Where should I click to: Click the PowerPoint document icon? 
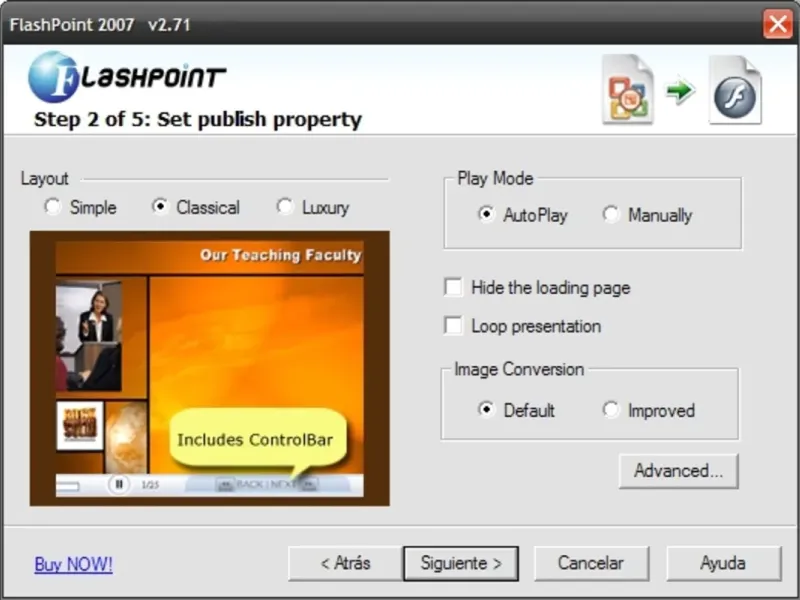click(628, 89)
